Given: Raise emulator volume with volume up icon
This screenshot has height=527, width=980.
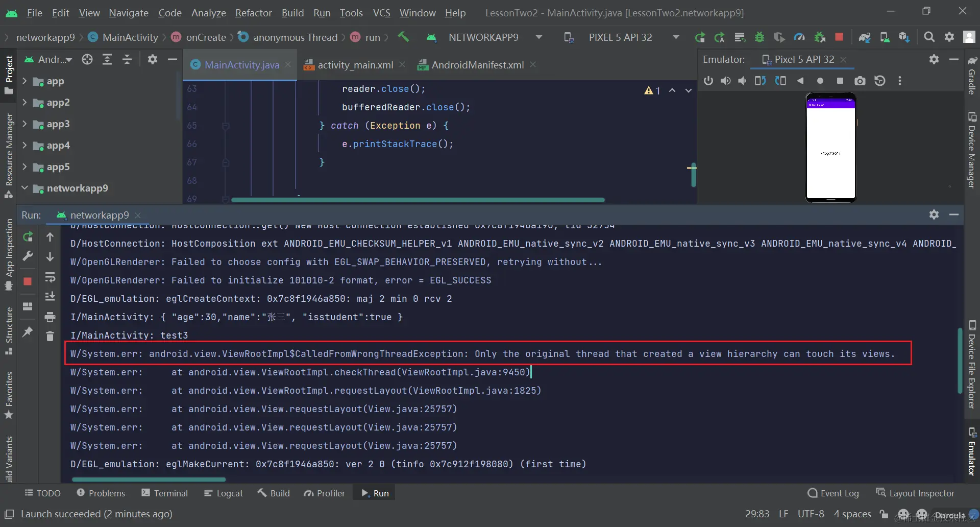Looking at the screenshot, I should [x=725, y=81].
